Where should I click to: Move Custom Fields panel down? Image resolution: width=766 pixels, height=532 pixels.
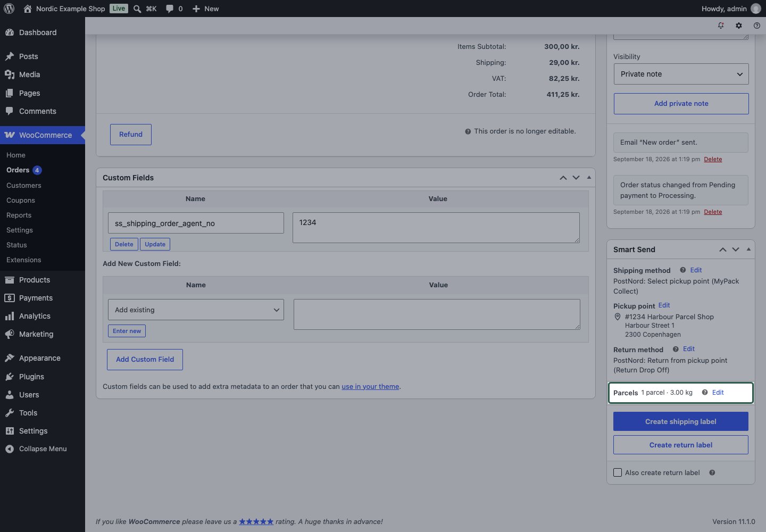coord(576,178)
